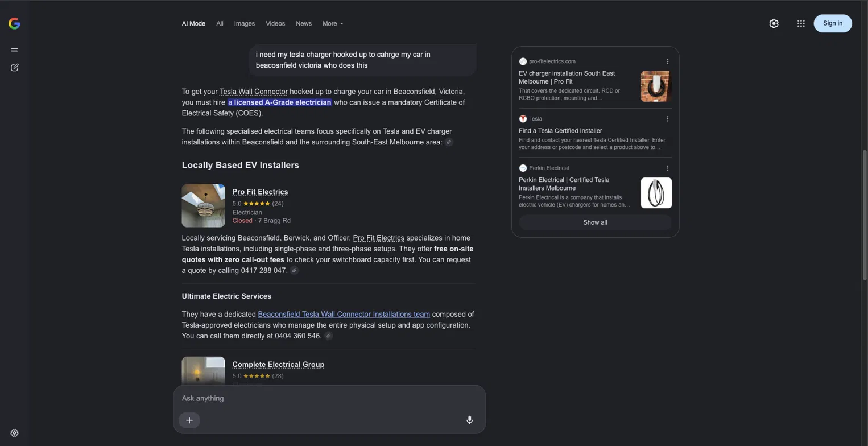Open 'EV charger installation South East Melbourne' result
The height and width of the screenshot is (446, 868).
(x=567, y=77)
